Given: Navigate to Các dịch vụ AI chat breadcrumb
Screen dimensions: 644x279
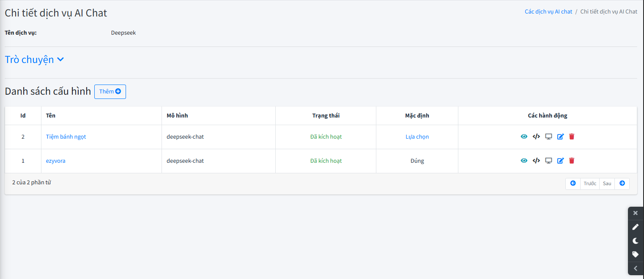Looking at the screenshot, I should point(548,11).
